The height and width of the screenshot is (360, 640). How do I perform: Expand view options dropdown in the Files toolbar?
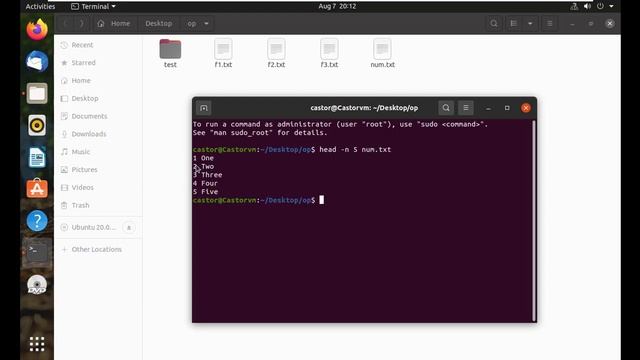pyautogui.click(x=530, y=23)
